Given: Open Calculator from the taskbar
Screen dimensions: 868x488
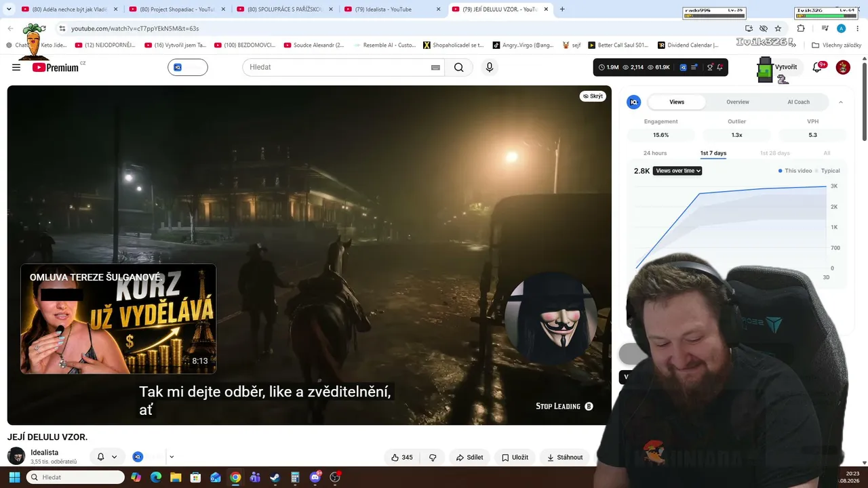Looking at the screenshot, I should 295,477.
